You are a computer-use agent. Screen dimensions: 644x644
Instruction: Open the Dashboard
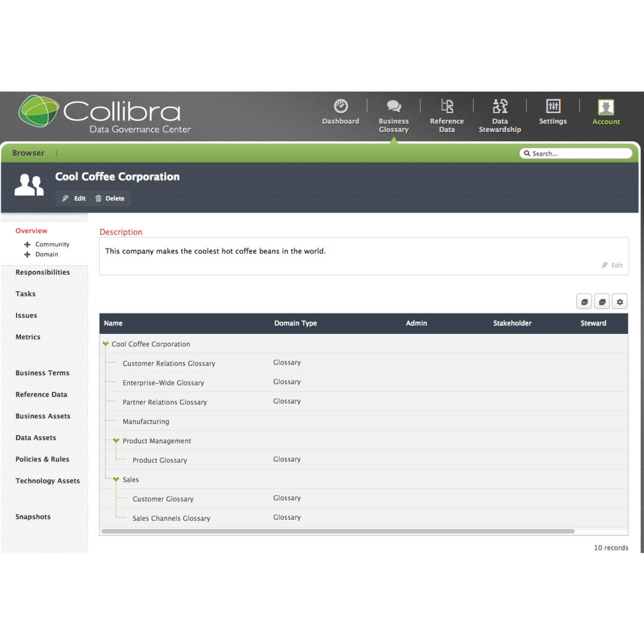(x=341, y=113)
